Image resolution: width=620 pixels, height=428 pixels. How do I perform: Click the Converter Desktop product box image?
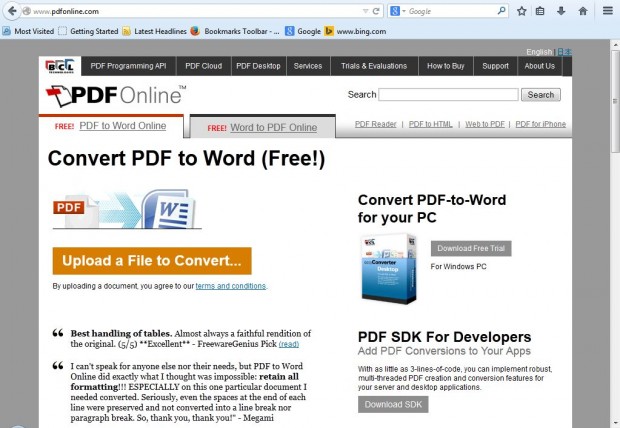(389, 268)
